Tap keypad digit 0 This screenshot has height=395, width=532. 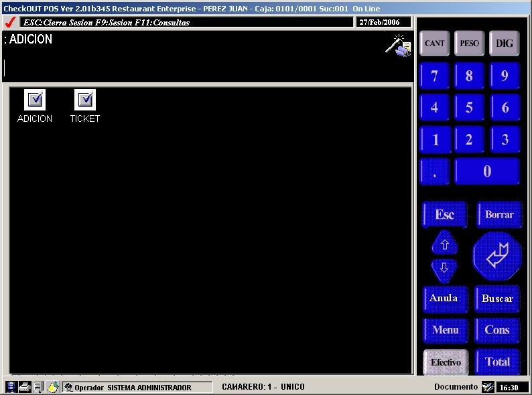pyautogui.click(x=487, y=171)
